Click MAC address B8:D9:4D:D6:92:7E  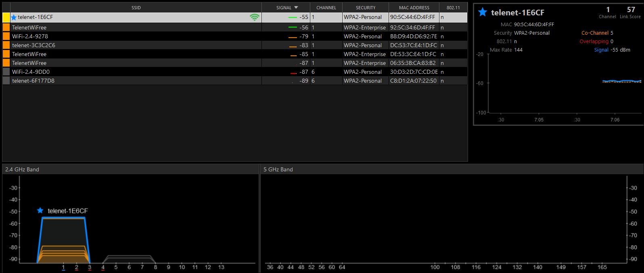click(x=414, y=36)
